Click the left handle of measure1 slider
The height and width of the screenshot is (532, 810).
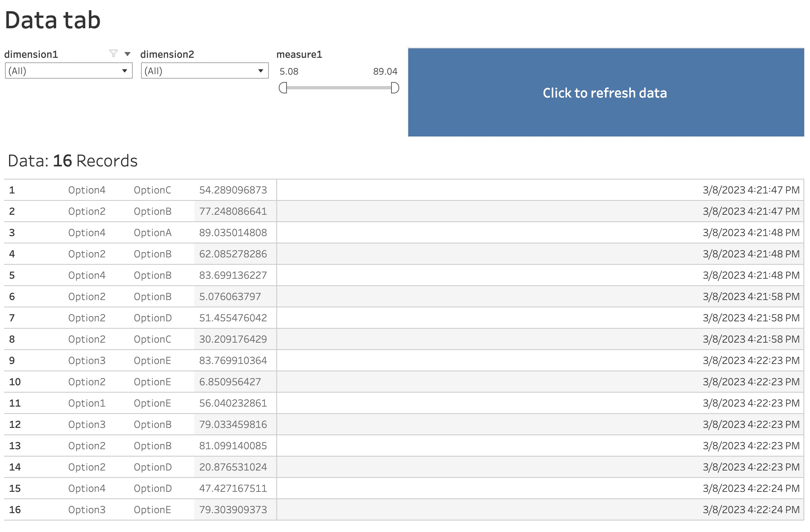pyautogui.click(x=283, y=88)
